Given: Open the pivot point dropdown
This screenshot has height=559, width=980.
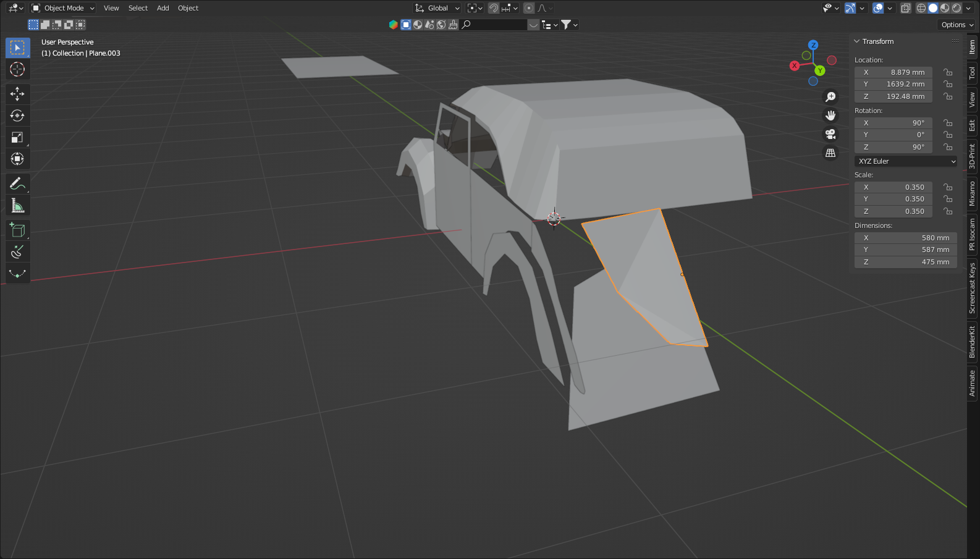Looking at the screenshot, I should coord(475,8).
